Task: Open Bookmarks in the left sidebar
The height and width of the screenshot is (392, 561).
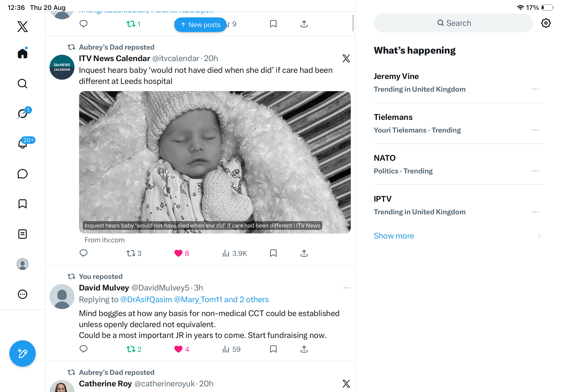Action: coord(23,204)
